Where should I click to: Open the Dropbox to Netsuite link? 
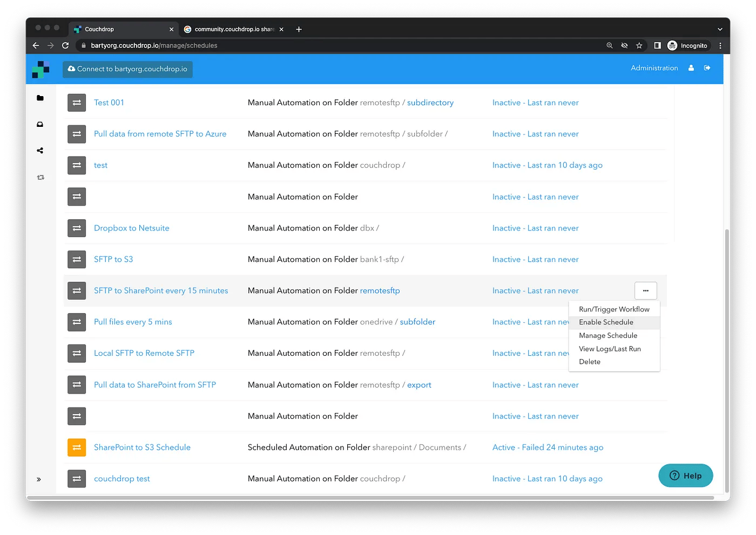(131, 228)
